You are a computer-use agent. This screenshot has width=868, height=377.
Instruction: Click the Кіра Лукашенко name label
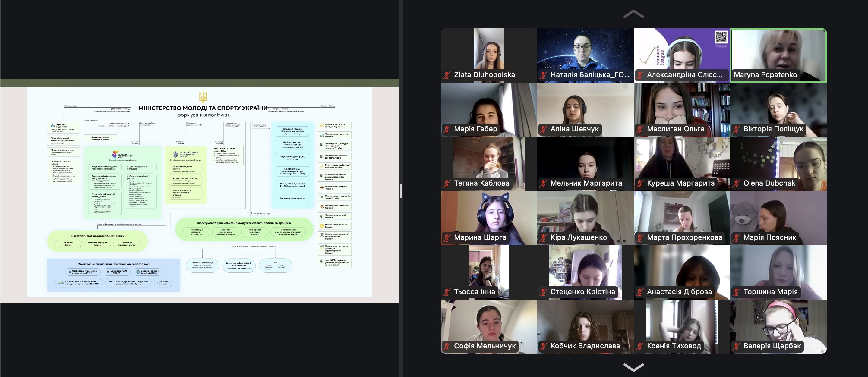click(x=579, y=237)
